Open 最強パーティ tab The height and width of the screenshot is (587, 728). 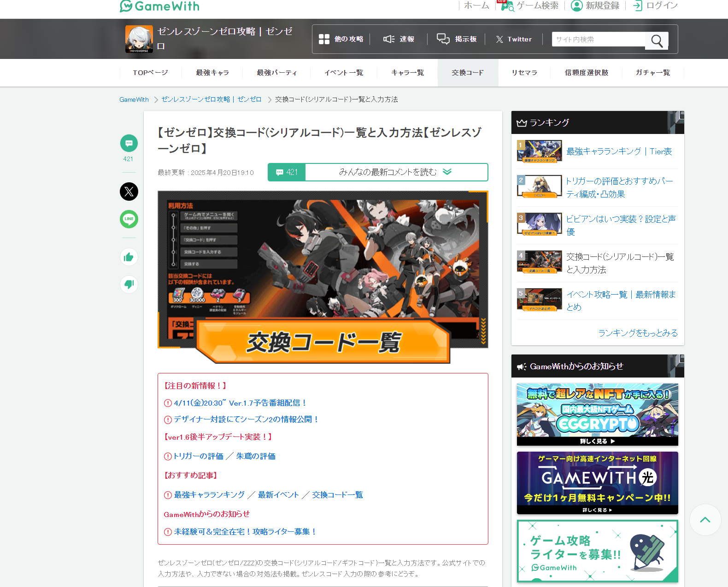[x=277, y=73]
